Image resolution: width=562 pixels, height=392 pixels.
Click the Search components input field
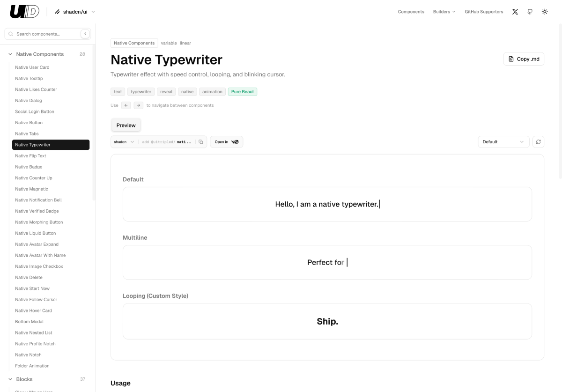[44, 34]
